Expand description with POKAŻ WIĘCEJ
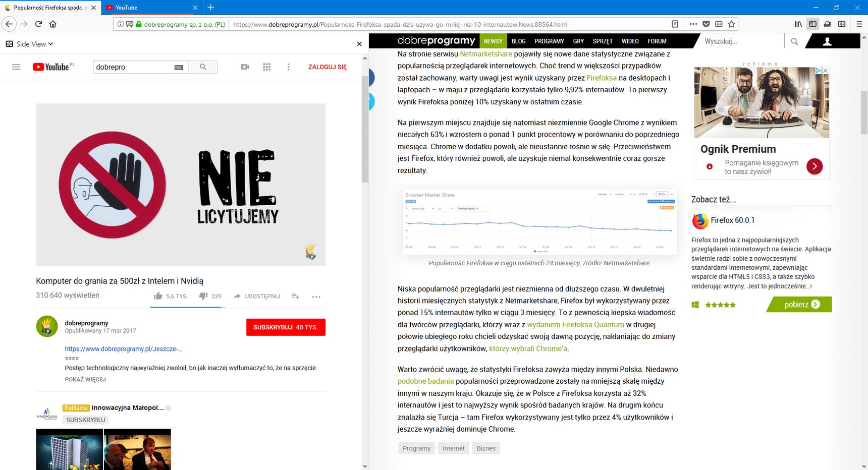This screenshot has width=868, height=470. (85, 379)
